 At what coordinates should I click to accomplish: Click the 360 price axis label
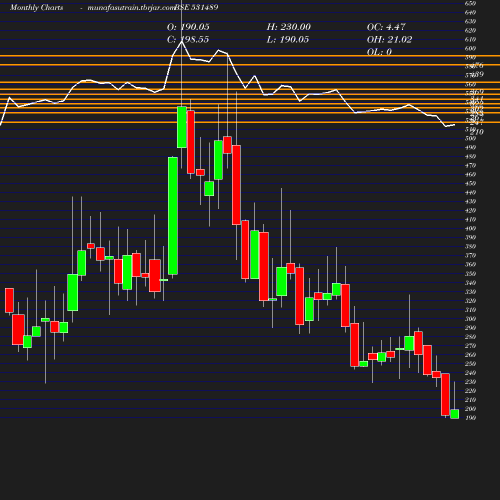tap(470, 265)
